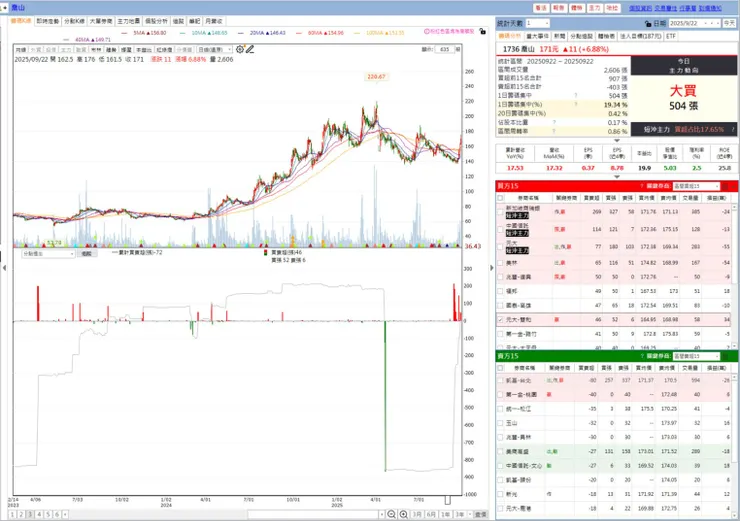The height and width of the screenshot is (521, 740).
Task: Click the 今天 button
Action: pyautogui.click(x=729, y=23)
